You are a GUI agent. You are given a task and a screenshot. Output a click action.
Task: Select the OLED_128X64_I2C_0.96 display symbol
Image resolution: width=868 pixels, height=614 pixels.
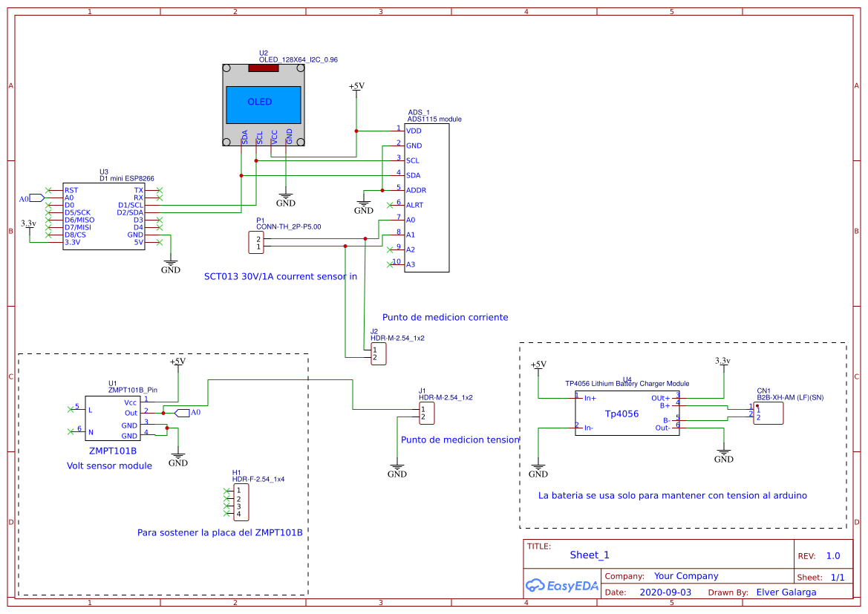click(x=263, y=104)
